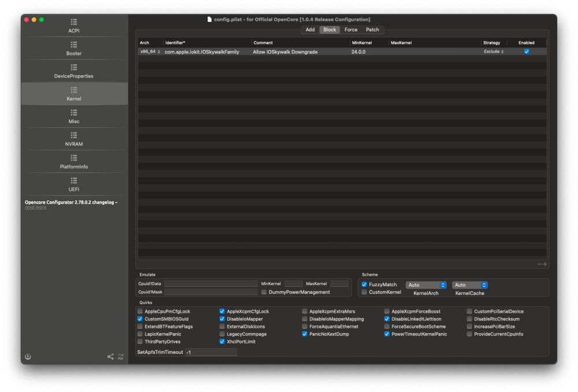Enable the AppleCpuPmCfgLock quirk
Screen dimensions: 578x392
[140, 312]
